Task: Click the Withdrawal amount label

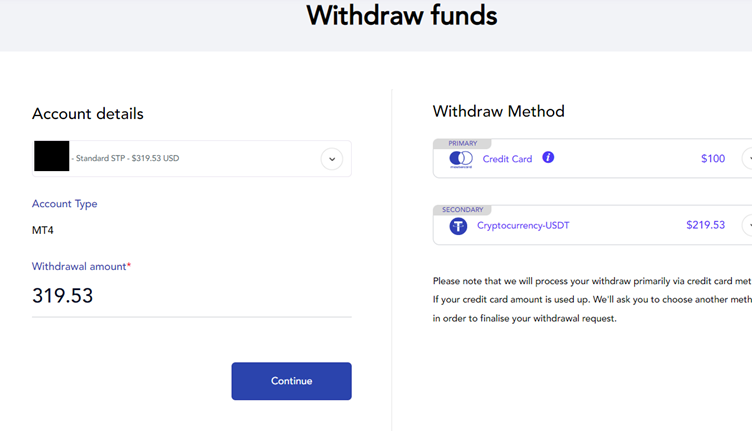Action: pyautogui.click(x=81, y=267)
